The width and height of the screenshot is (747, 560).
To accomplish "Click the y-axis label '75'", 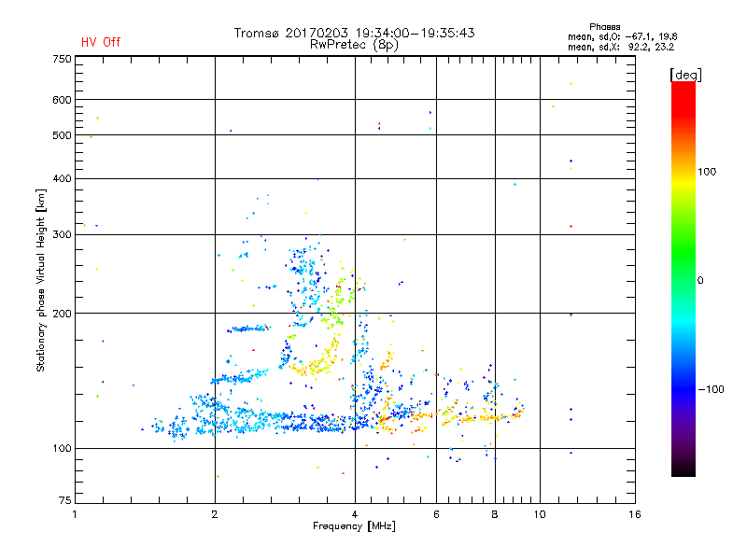I will (x=65, y=500).
